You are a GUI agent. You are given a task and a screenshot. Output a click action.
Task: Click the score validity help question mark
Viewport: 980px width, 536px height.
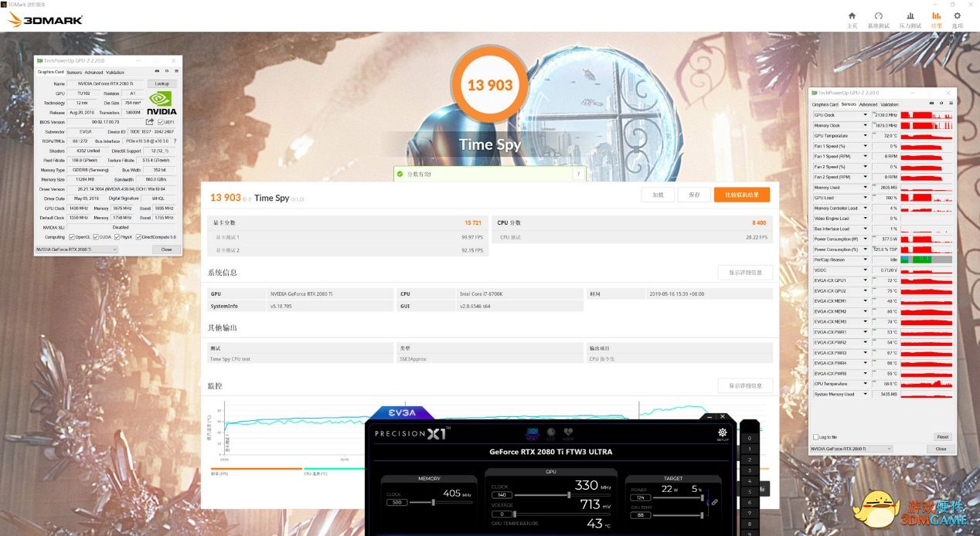point(577,174)
